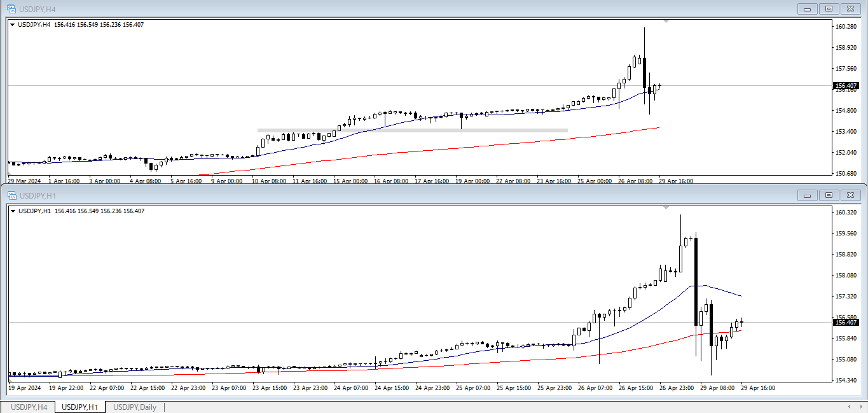Click the 156.407 price label on H4 chart

tap(845, 86)
